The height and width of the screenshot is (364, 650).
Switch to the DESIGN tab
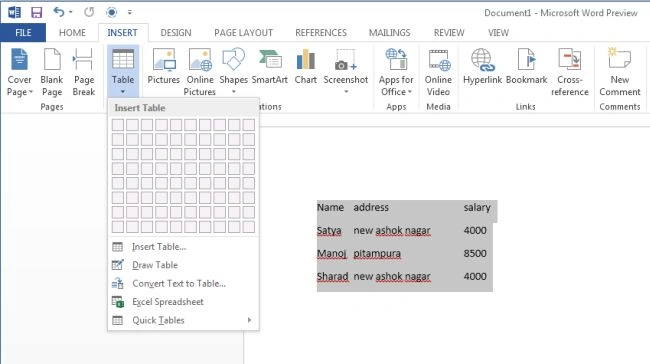[x=176, y=33]
